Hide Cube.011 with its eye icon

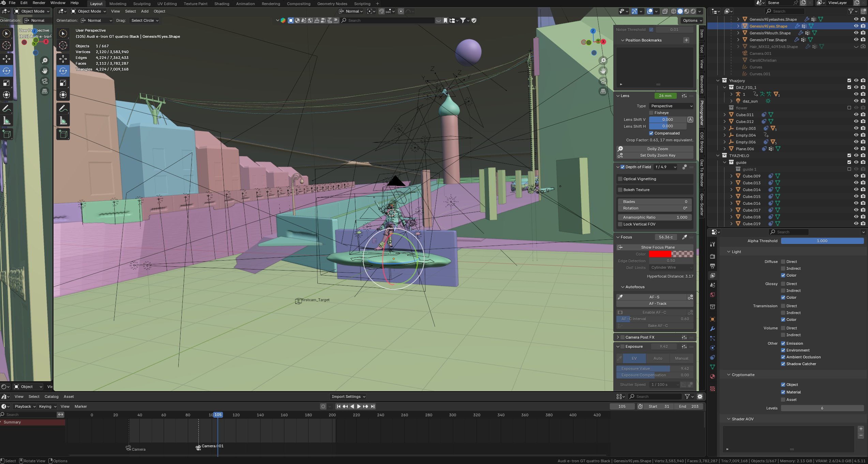856,115
